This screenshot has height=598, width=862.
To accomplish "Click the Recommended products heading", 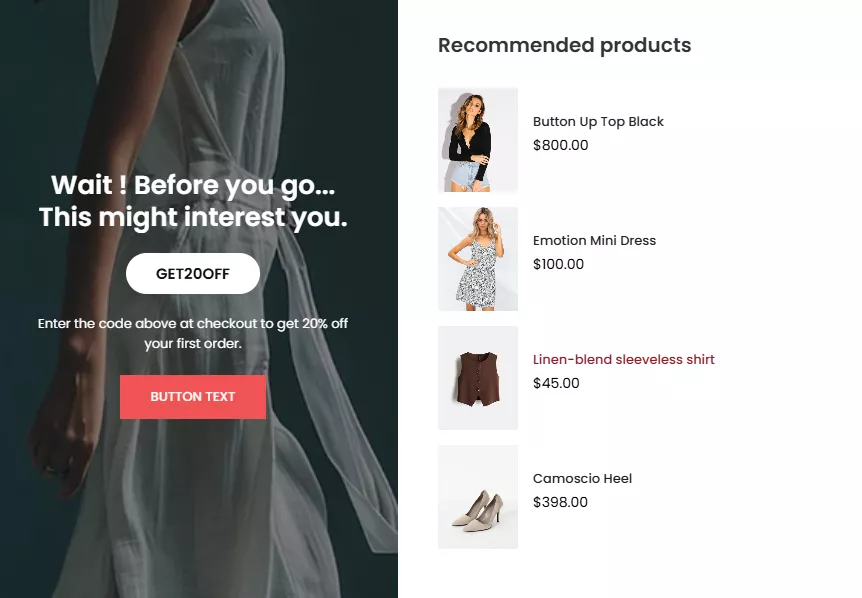I will (565, 45).
